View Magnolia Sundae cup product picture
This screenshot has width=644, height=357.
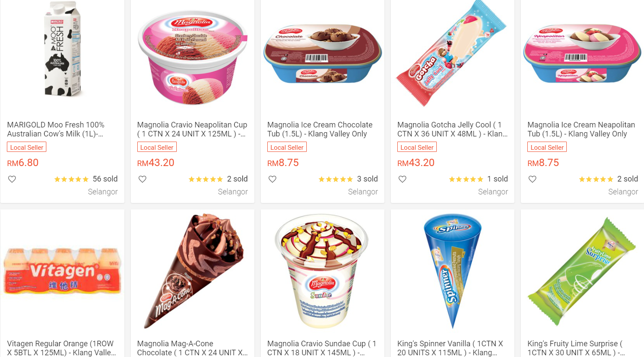point(322,271)
